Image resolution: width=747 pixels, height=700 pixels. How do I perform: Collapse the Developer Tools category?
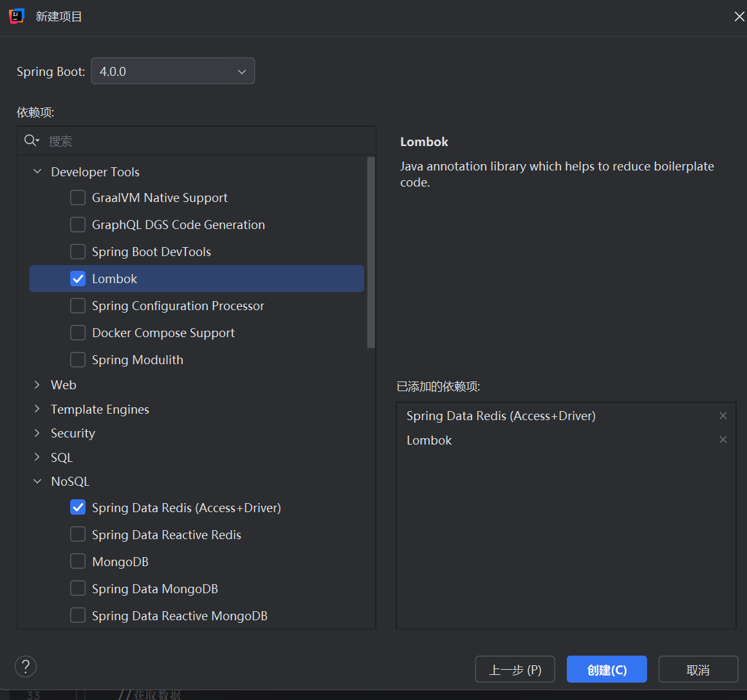[x=37, y=172]
